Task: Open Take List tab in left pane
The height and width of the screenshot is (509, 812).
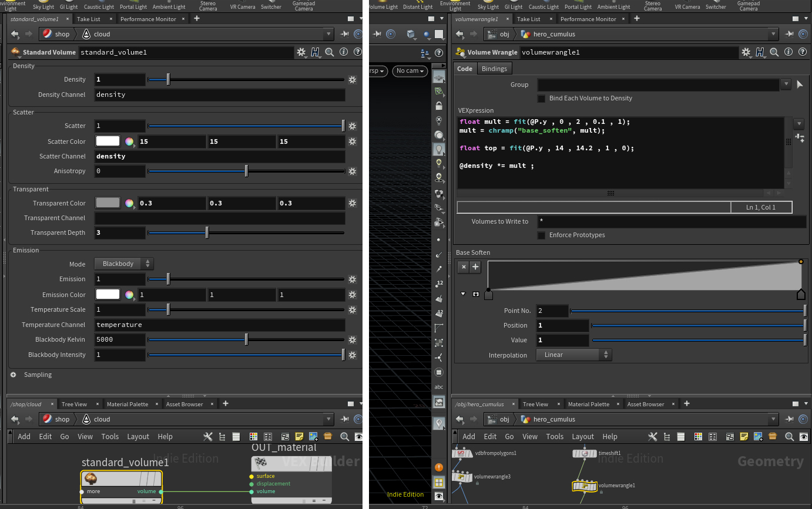Action: pyautogui.click(x=89, y=19)
